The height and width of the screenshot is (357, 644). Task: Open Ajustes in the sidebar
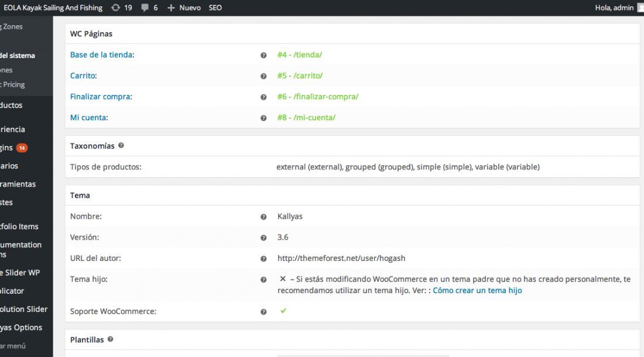click(6, 202)
